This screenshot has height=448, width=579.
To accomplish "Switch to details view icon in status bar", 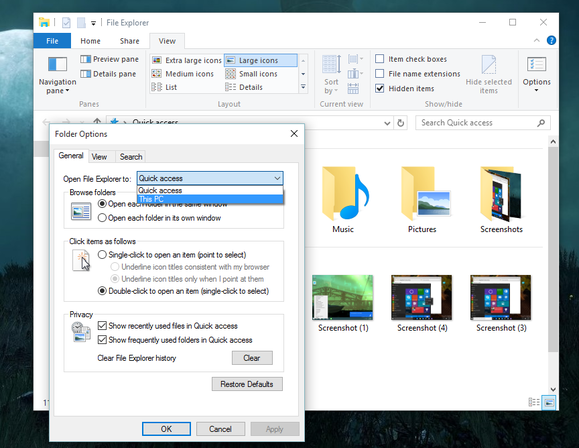I will coord(534,402).
